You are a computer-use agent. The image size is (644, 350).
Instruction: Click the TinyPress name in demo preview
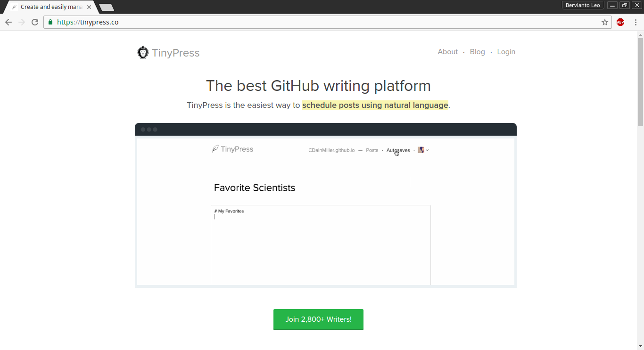point(237,149)
